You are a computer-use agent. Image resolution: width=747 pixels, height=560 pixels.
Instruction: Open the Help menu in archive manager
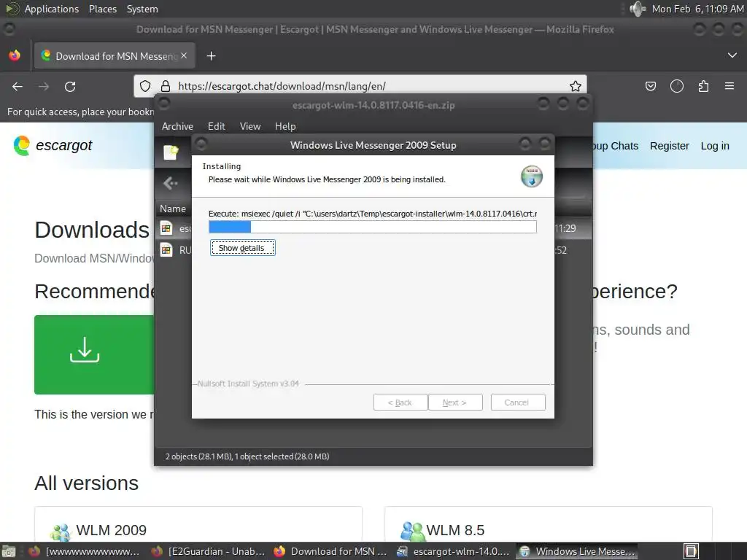285,126
